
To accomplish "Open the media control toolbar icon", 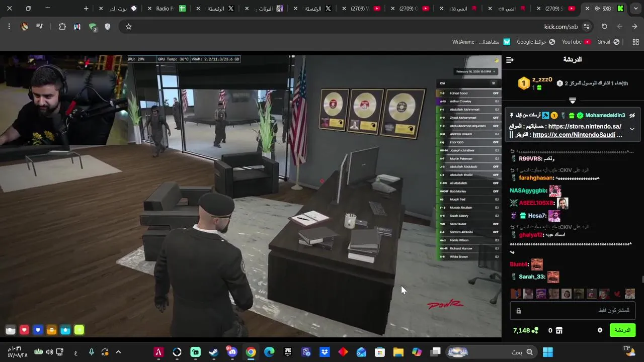I will [x=39, y=27].
